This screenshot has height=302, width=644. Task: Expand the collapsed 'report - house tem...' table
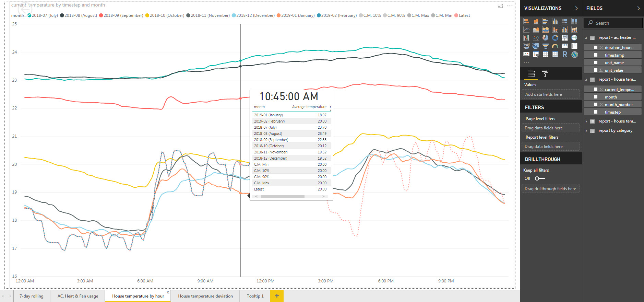pos(586,121)
